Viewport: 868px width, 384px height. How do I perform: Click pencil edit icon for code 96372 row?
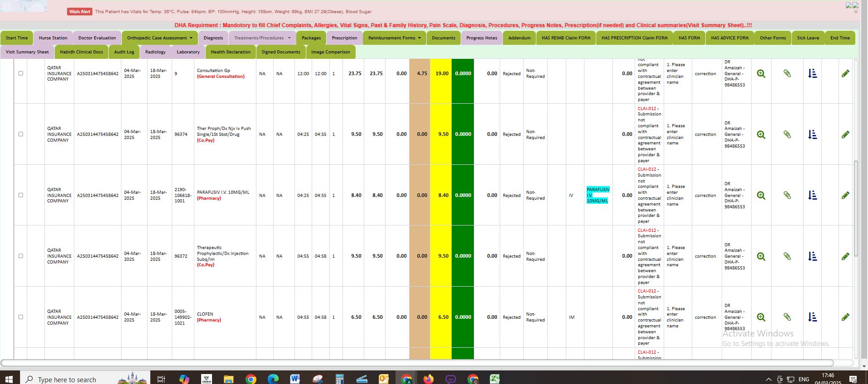(x=845, y=256)
